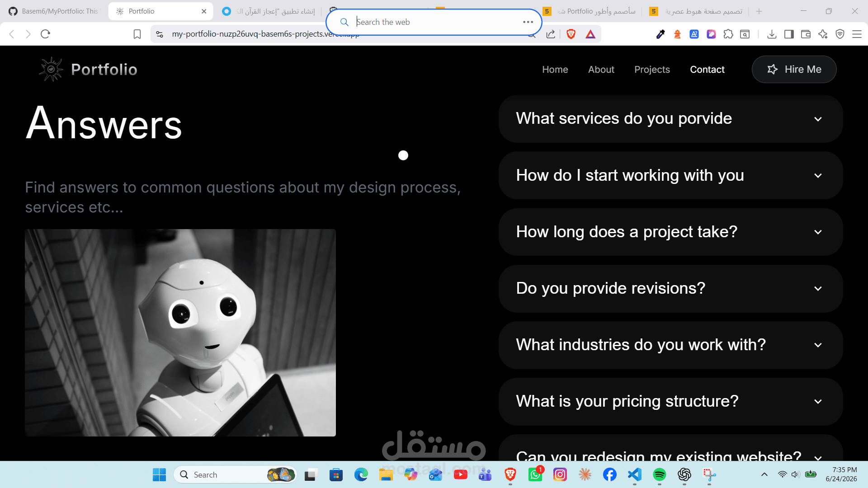
Task: Navigate to the About section
Action: pos(601,69)
